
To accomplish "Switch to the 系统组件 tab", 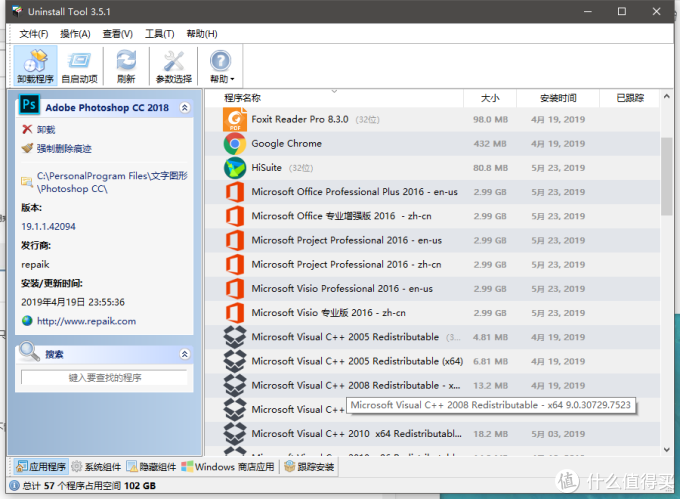I will point(96,466).
